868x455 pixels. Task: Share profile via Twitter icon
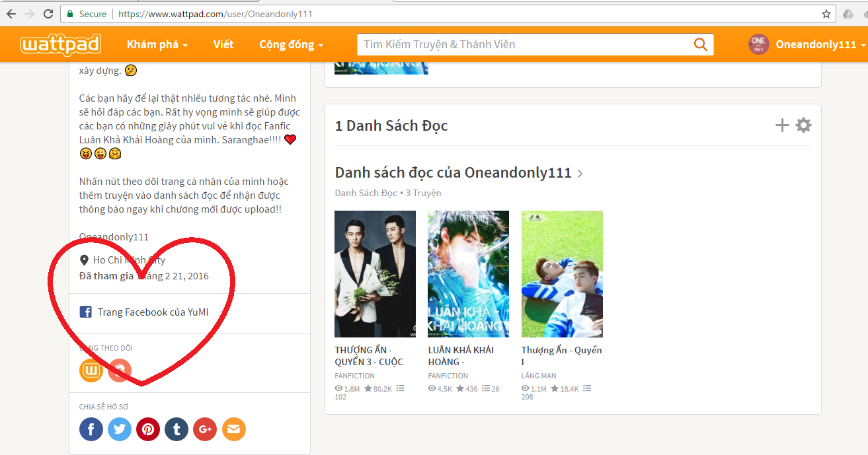point(120,429)
